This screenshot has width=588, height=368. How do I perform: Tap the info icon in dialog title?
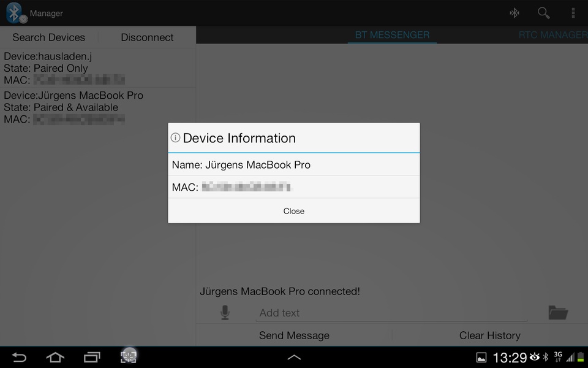[176, 138]
